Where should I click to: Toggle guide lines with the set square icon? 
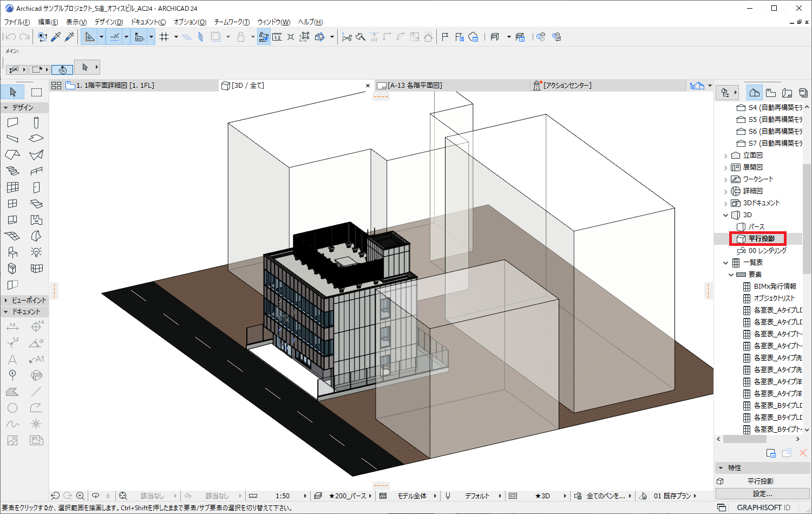(90, 36)
